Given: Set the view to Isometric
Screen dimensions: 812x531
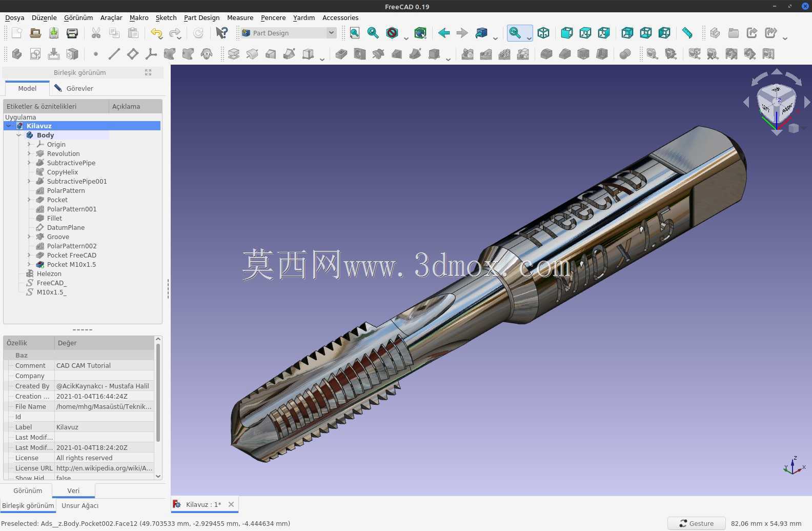Looking at the screenshot, I should (x=543, y=33).
